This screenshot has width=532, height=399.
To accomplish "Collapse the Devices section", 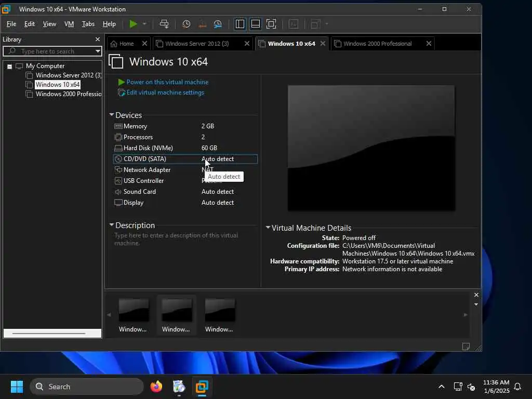I will pyautogui.click(x=111, y=115).
